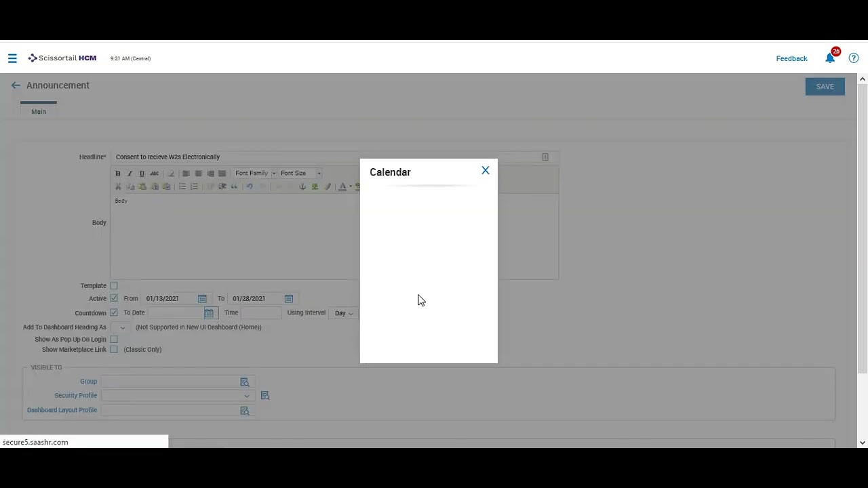Align body text left
Screen dimensions: 868x488
pos(186,174)
